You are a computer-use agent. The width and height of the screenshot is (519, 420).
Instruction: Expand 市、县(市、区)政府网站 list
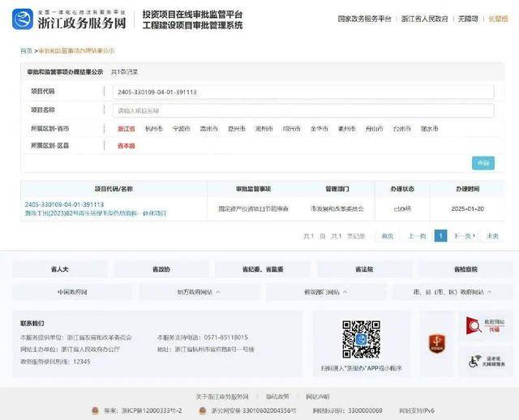click(x=452, y=291)
